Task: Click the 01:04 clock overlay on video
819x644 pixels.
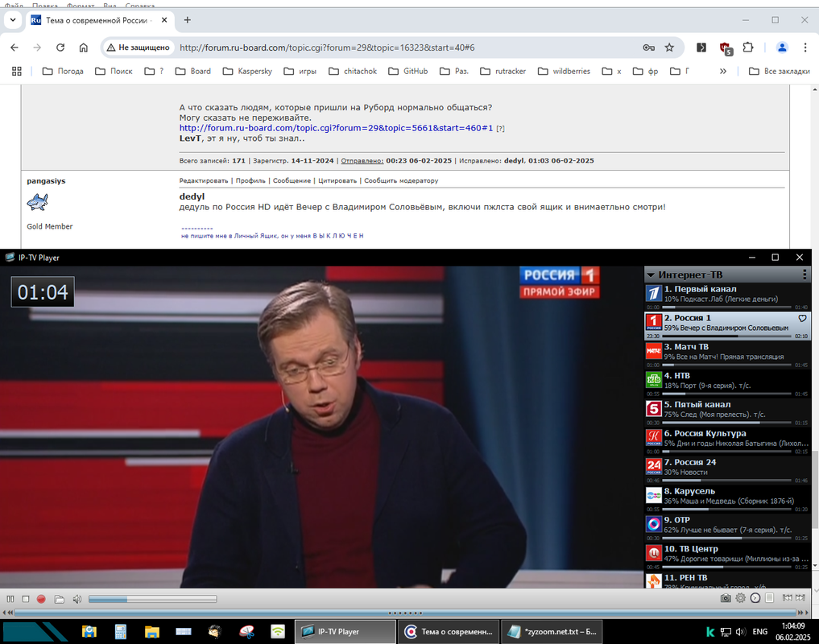Action: pos(43,292)
